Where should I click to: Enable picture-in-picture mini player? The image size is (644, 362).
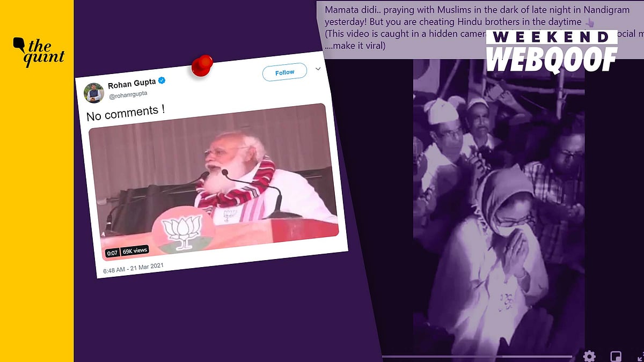tap(616, 357)
